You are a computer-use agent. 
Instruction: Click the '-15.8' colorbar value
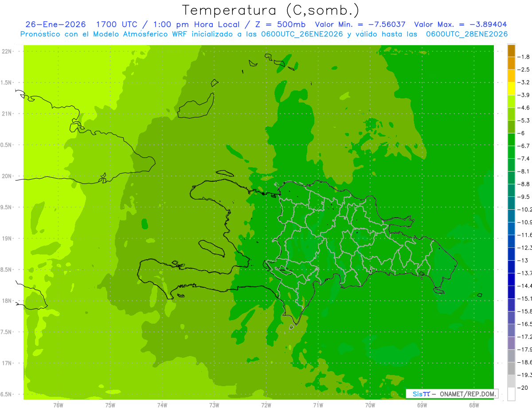[x=524, y=311]
